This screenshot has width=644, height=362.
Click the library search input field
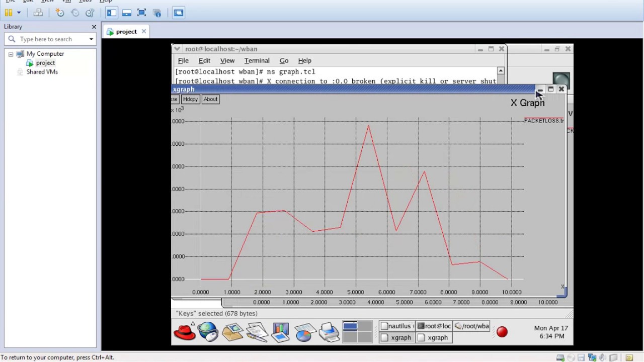tap(50, 39)
